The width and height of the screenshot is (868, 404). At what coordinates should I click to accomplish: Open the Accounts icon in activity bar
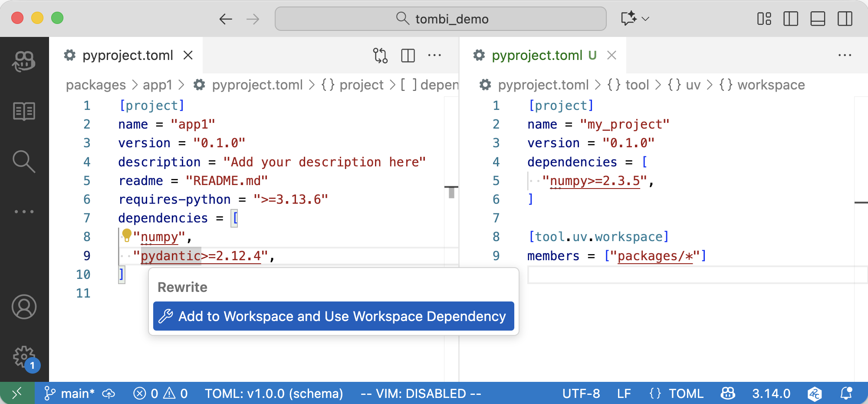(x=24, y=307)
